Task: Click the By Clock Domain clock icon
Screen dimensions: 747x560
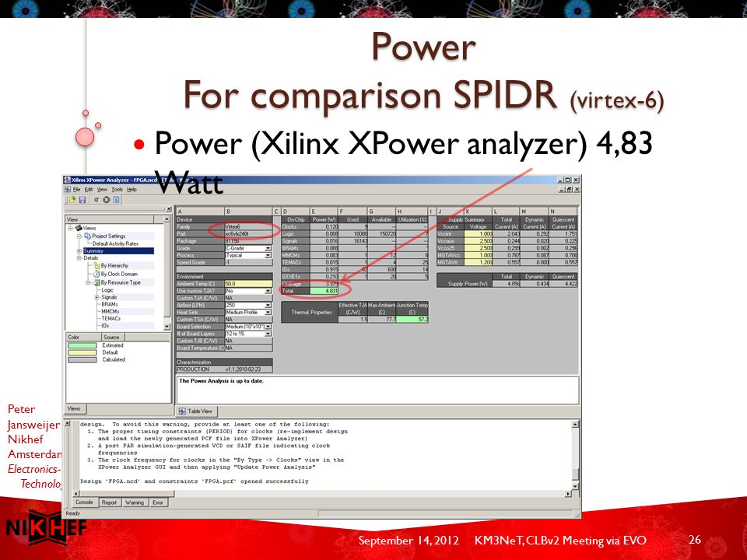Action: coord(97,275)
